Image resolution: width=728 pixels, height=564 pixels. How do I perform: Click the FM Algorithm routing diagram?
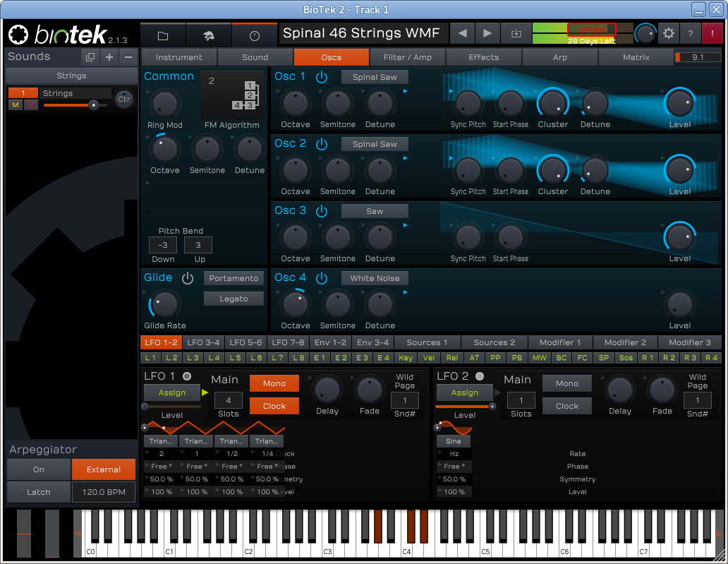click(x=232, y=95)
